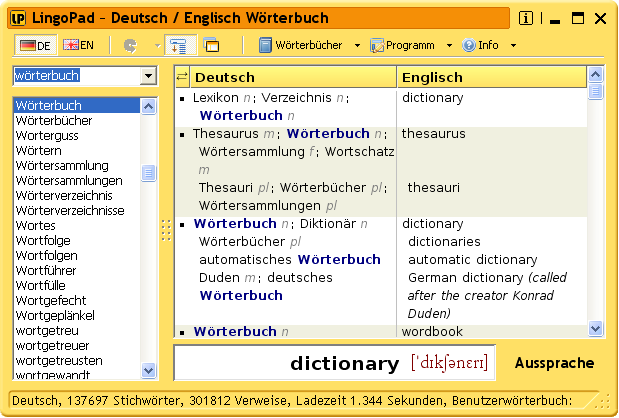The height and width of the screenshot is (418, 619).
Task: Open the info icon in title bar
Action: pyautogui.click(x=525, y=18)
